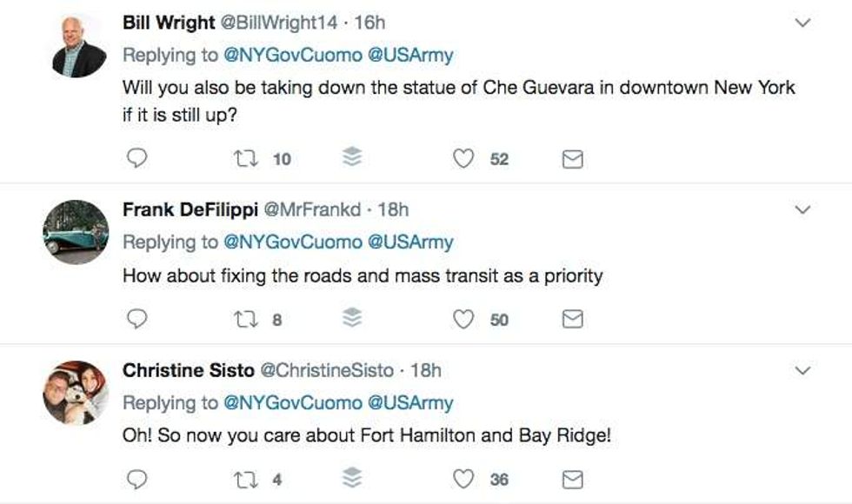Screen dimensions: 852x504
Task: Like Frank DeFilippi's tweet
Action: point(465,320)
